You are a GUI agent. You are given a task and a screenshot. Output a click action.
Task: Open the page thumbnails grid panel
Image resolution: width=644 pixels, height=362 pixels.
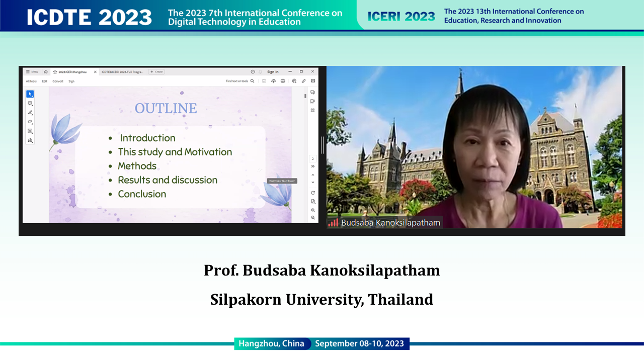tap(312, 110)
